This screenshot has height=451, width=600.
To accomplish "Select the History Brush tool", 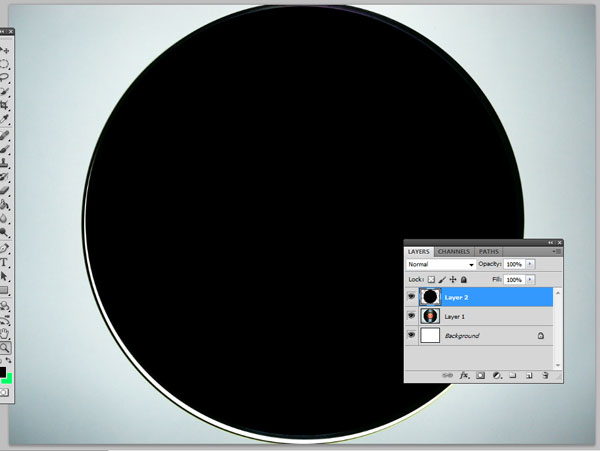I will 5,177.
